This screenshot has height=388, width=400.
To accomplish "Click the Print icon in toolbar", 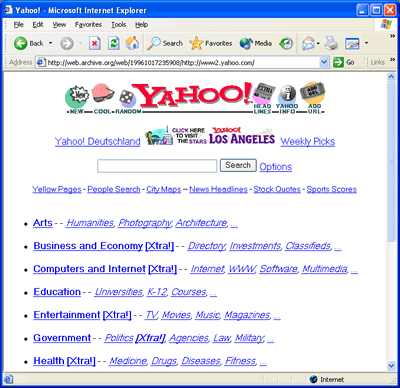I will [x=332, y=43].
